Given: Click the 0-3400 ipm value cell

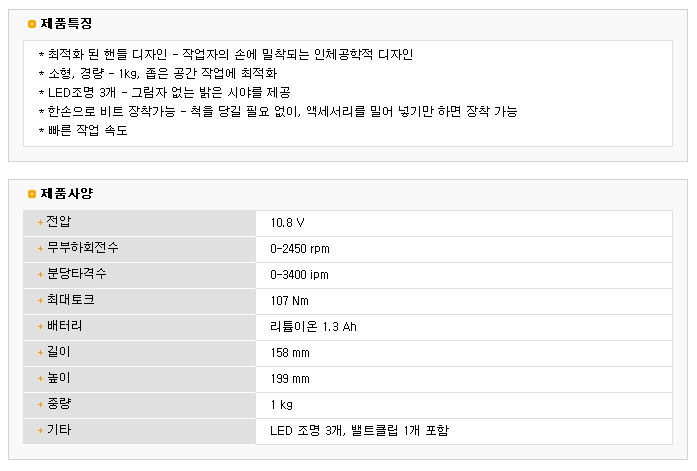Looking at the screenshot, I should pos(464,275).
